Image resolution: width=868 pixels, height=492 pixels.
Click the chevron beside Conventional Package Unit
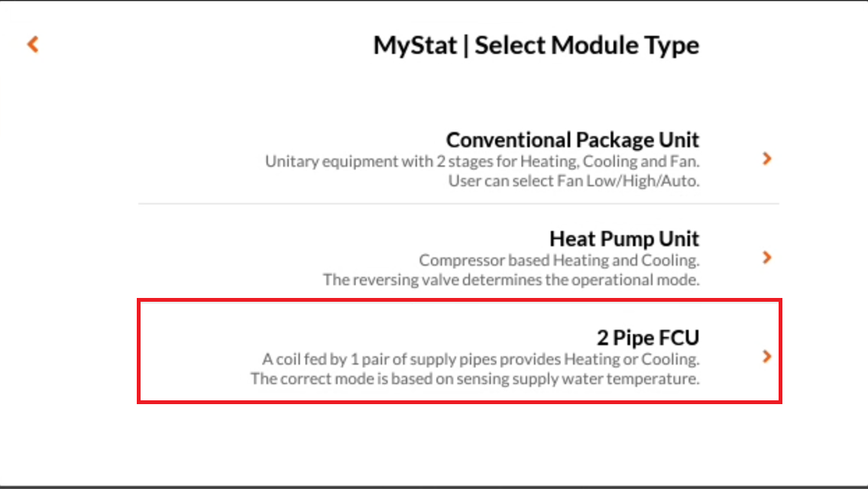(x=767, y=159)
